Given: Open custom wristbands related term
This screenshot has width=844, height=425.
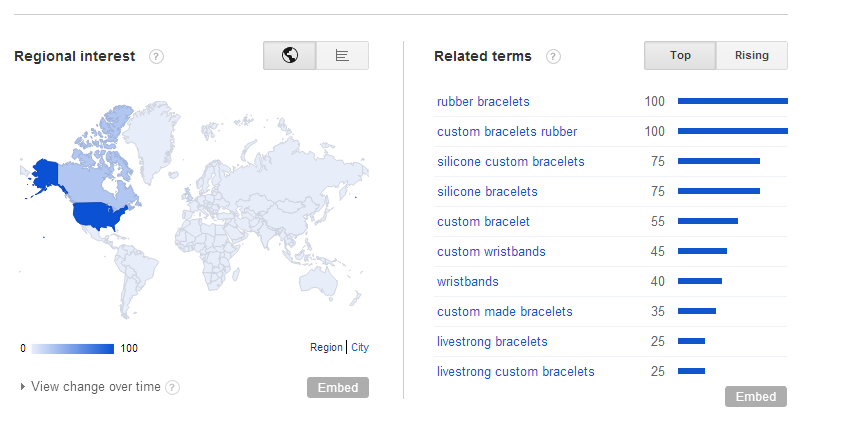Looking at the screenshot, I should [491, 252].
